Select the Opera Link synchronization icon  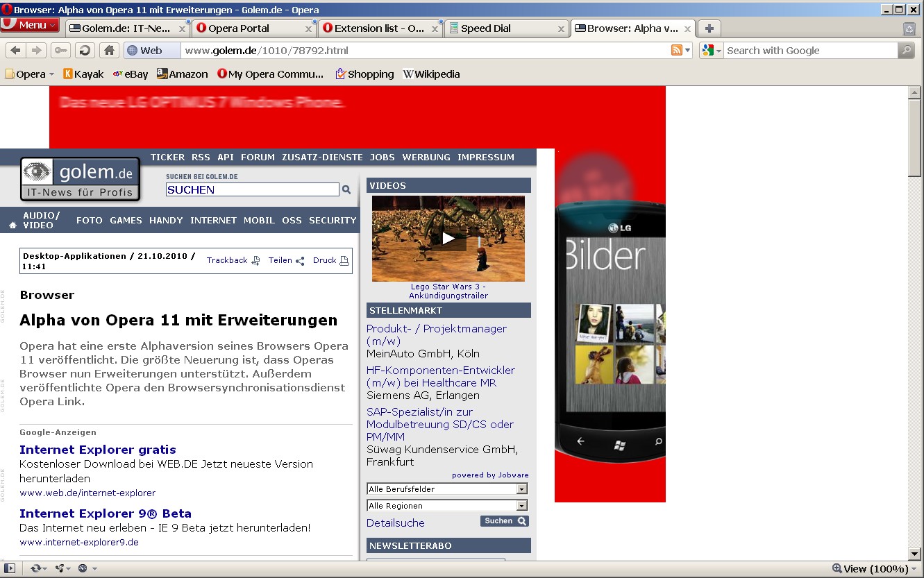click(x=35, y=568)
